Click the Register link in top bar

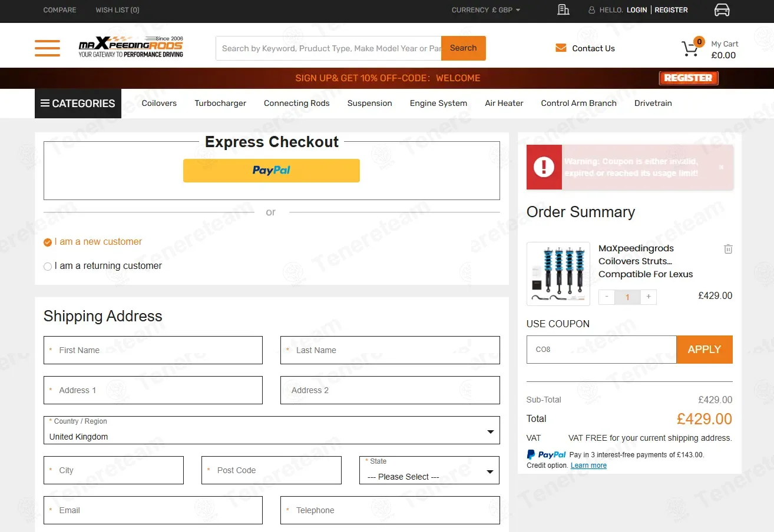pos(671,10)
